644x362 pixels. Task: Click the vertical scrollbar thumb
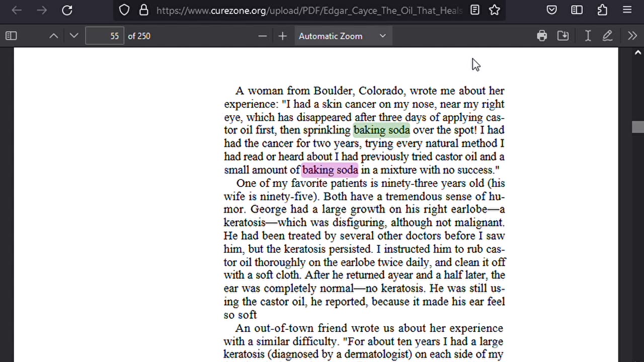tap(638, 127)
